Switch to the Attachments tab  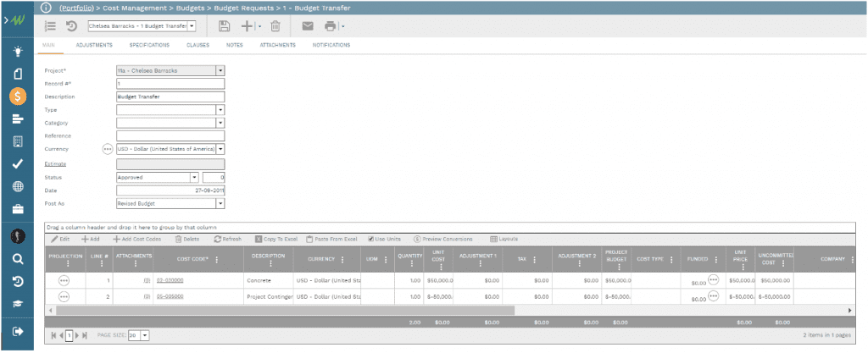tap(277, 46)
